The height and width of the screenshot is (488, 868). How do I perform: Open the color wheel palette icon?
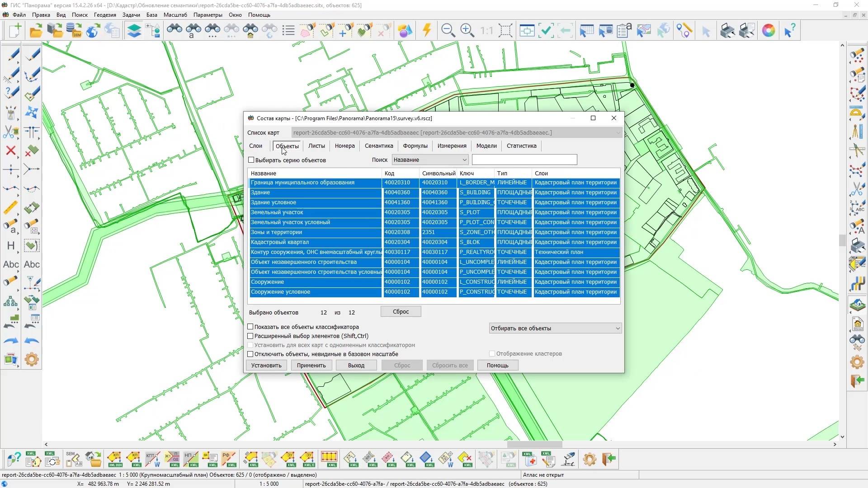pos(768,30)
